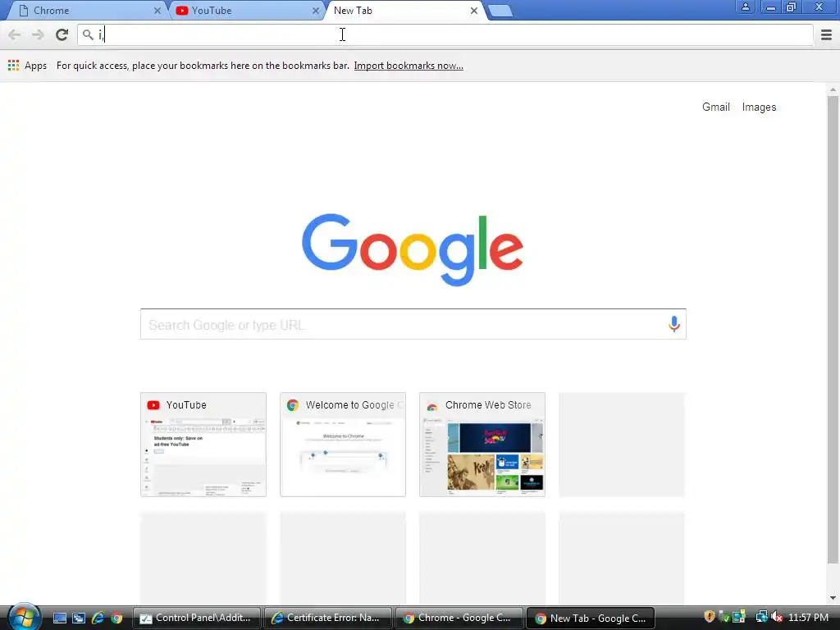Launch Internet Explorer from quick launch

click(x=98, y=619)
